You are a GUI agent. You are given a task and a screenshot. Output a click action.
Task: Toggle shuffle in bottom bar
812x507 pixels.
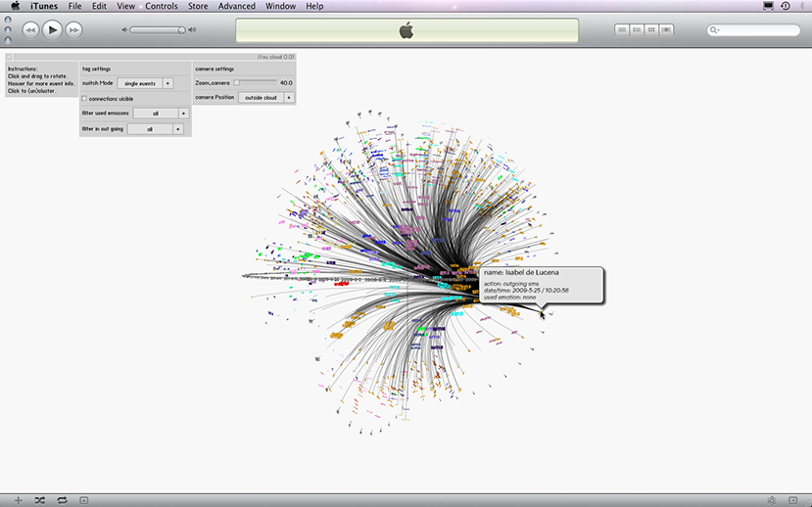pos(40,500)
